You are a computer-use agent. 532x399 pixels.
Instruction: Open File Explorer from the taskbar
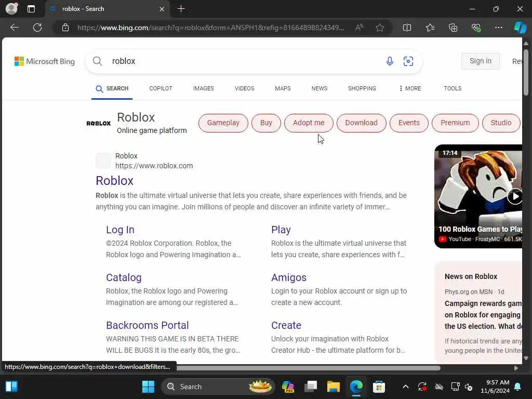(333, 387)
